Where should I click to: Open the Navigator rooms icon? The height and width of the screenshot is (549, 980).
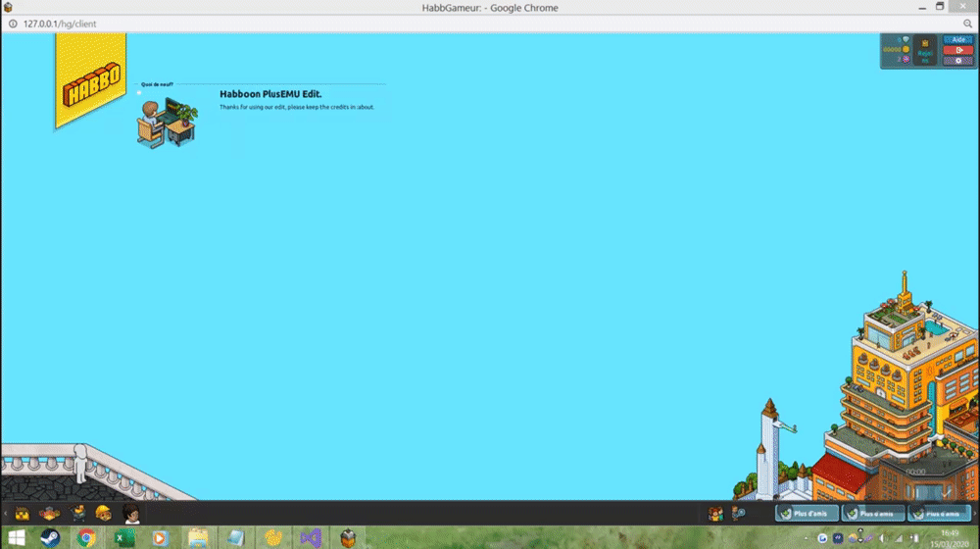pos(49,514)
